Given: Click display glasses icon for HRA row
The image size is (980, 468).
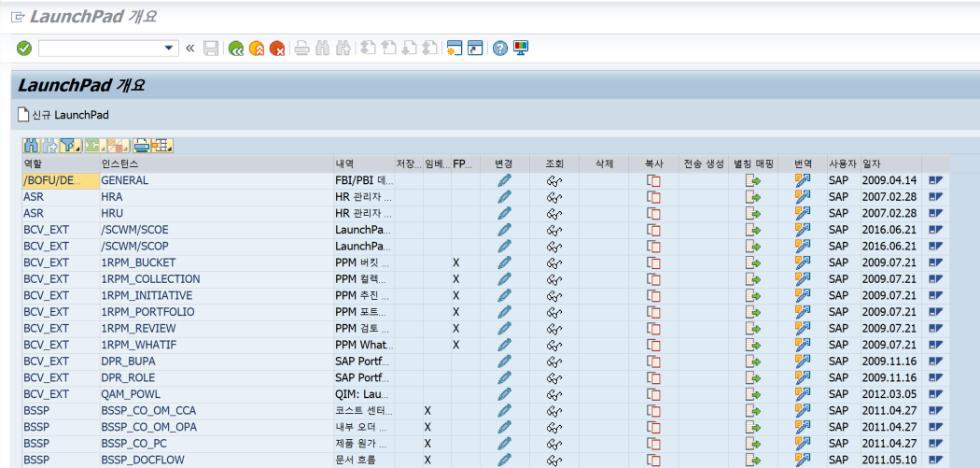Looking at the screenshot, I should (553, 196).
